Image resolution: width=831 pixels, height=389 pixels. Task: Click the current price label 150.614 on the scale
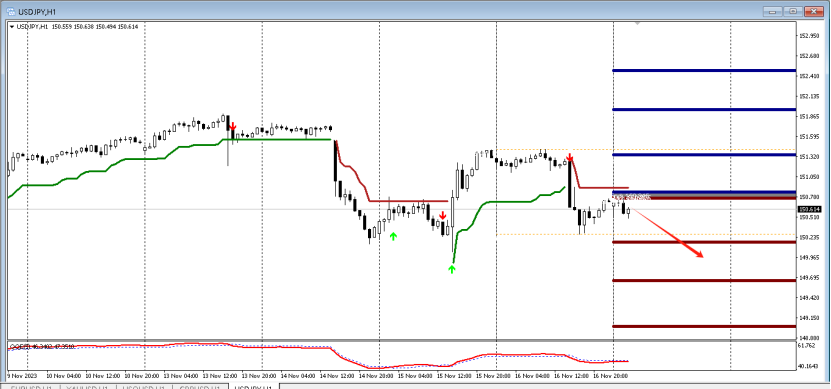tap(807, 209)
